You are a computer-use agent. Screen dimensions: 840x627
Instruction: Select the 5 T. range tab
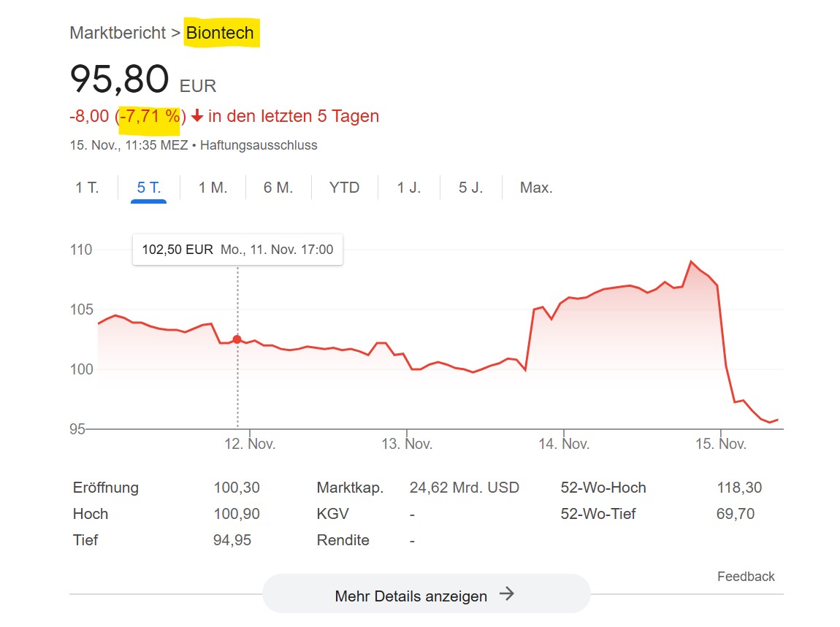click(x=148, y=188)
